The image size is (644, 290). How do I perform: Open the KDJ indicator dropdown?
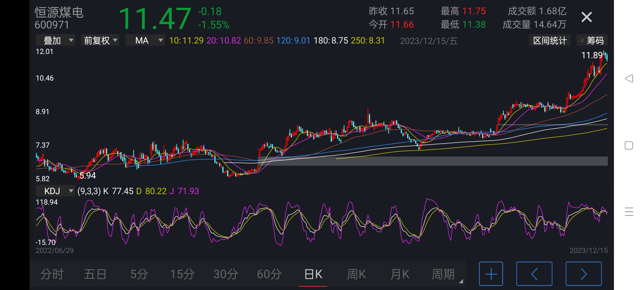tap(56, 191)
